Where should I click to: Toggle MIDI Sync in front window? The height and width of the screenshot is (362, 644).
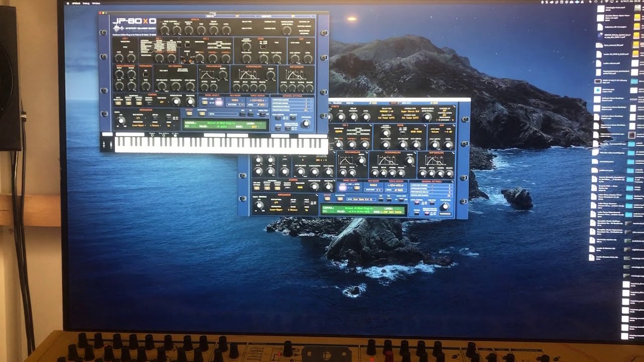(x=293, y=118)
